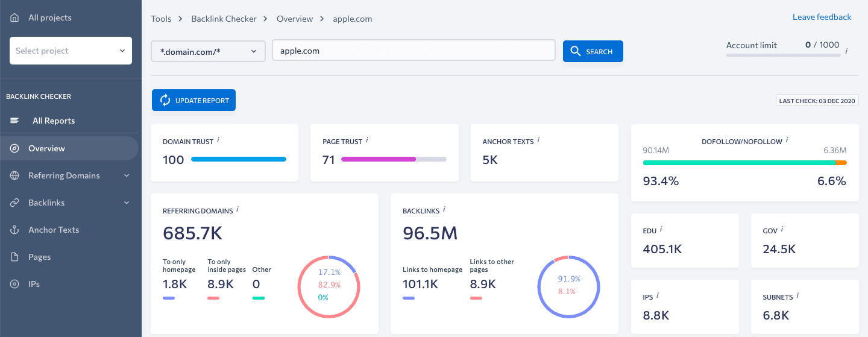The width and height of the screenshot is (868, 337).
Task: Click the GOV info icon
Action: (783, 229)
